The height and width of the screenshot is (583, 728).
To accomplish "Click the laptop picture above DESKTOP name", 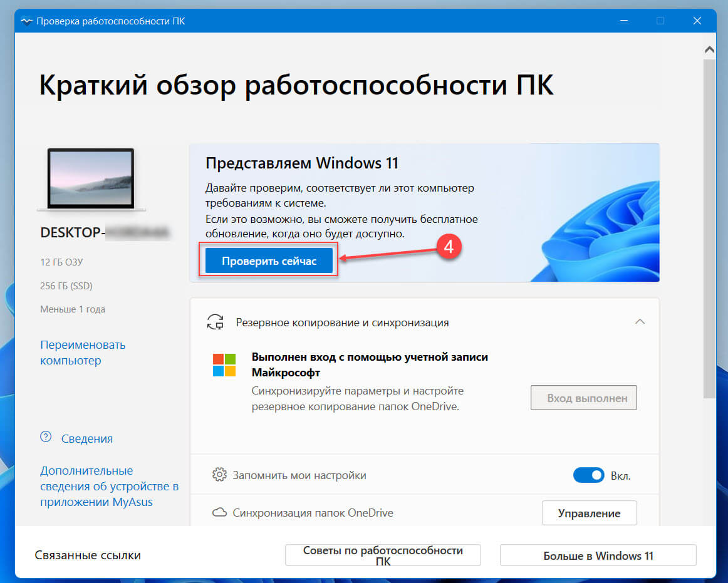I will pyautogui.click(x=91, y=180).
